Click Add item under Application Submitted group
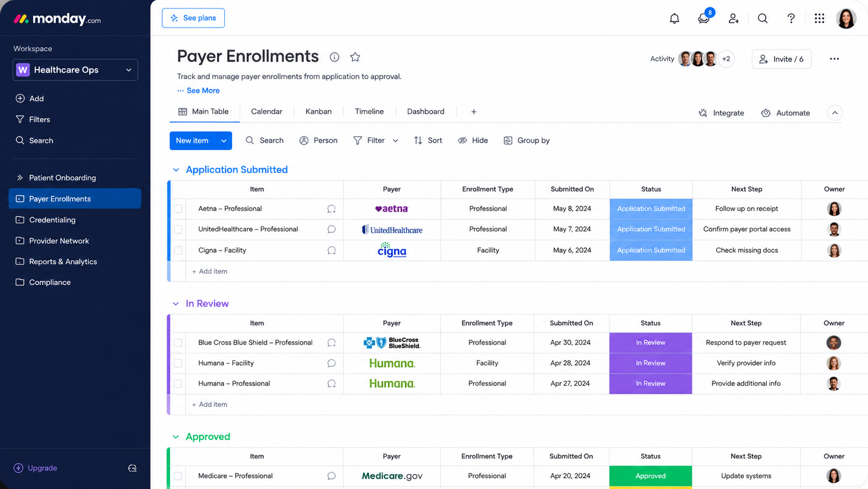This screenshot has height=489, width=868. tap(210, 271)
